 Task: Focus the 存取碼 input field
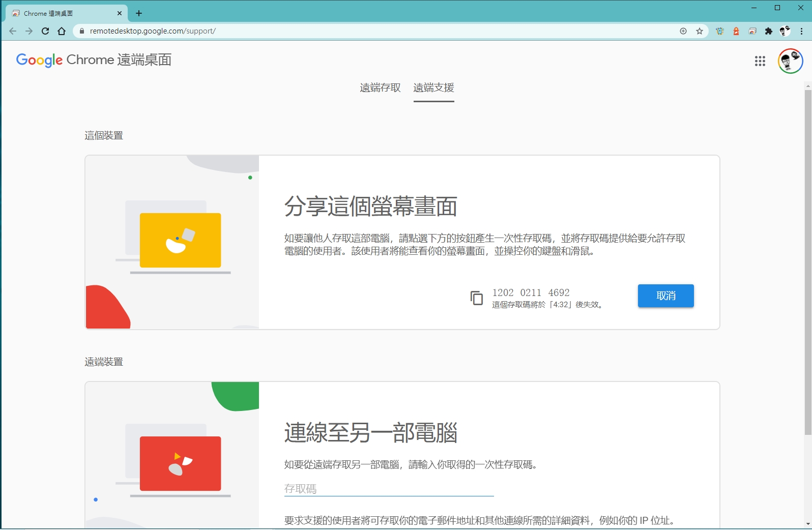point(389,489)
